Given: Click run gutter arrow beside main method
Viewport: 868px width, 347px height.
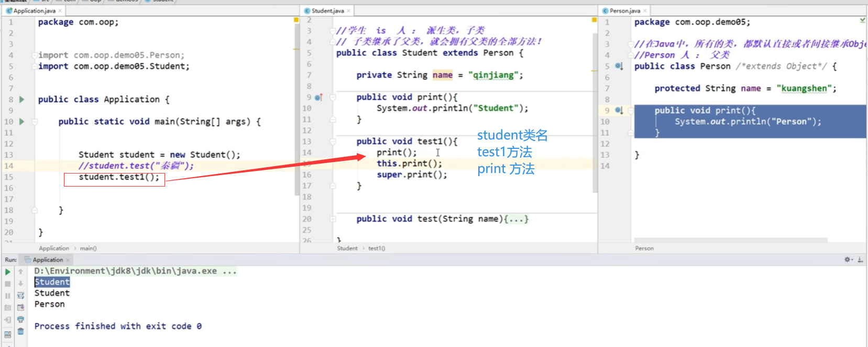Looking at the screenshot, I should point(21,121).
